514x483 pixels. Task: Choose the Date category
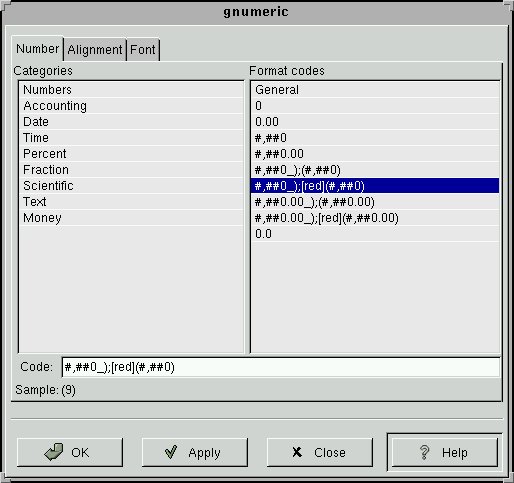click(x=131, y=122)
